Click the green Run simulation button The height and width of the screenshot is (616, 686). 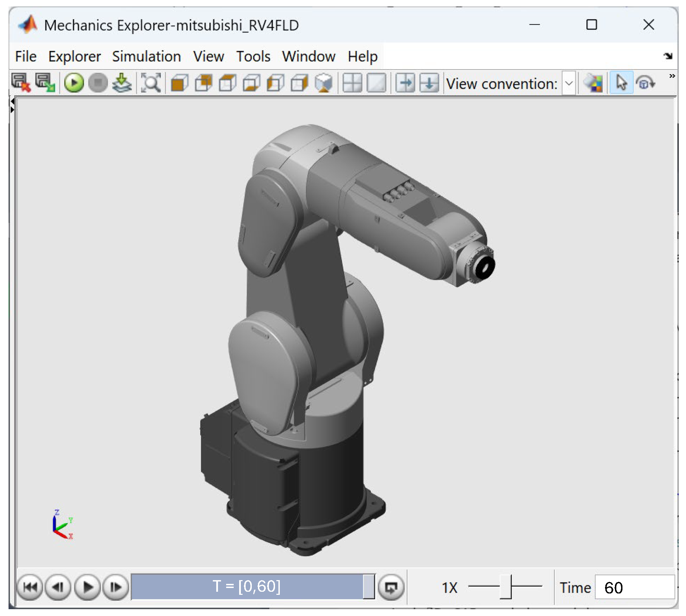coord(74,83)
